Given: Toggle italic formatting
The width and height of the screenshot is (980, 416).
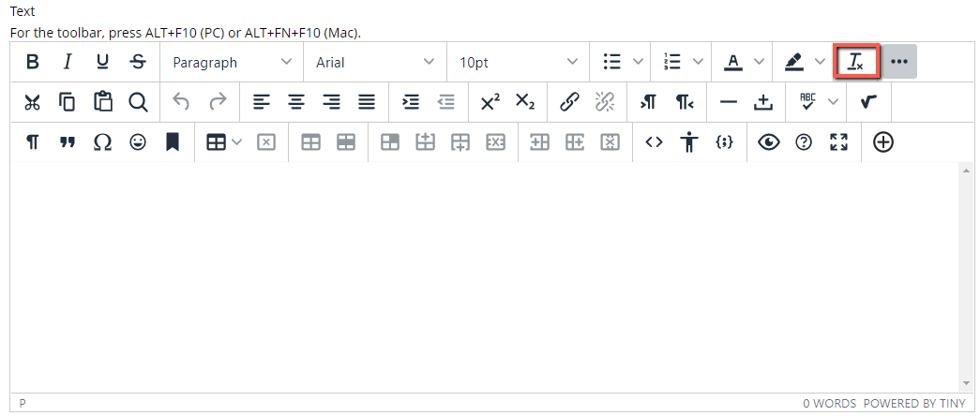Looking at the screenshot, I should click(x=68, y=62).
